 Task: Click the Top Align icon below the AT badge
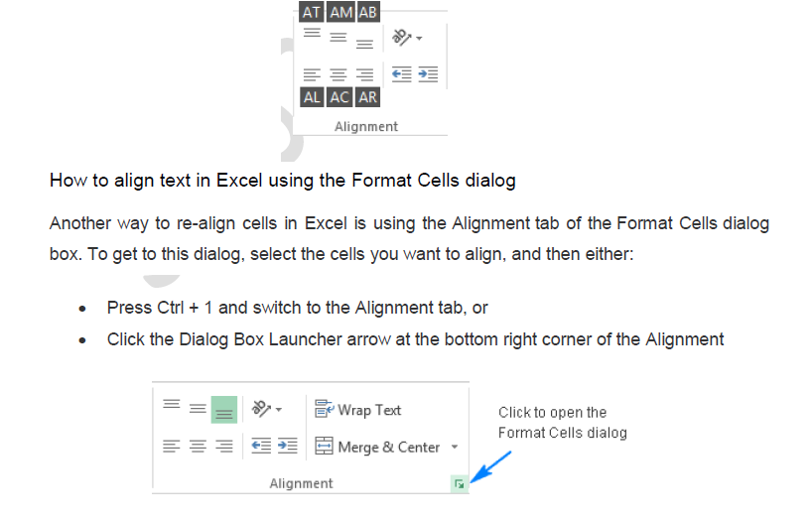click(312, 35)
